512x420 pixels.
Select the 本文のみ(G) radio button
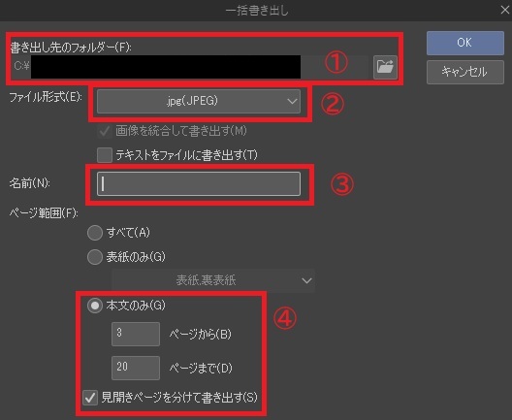coord(95,306)
